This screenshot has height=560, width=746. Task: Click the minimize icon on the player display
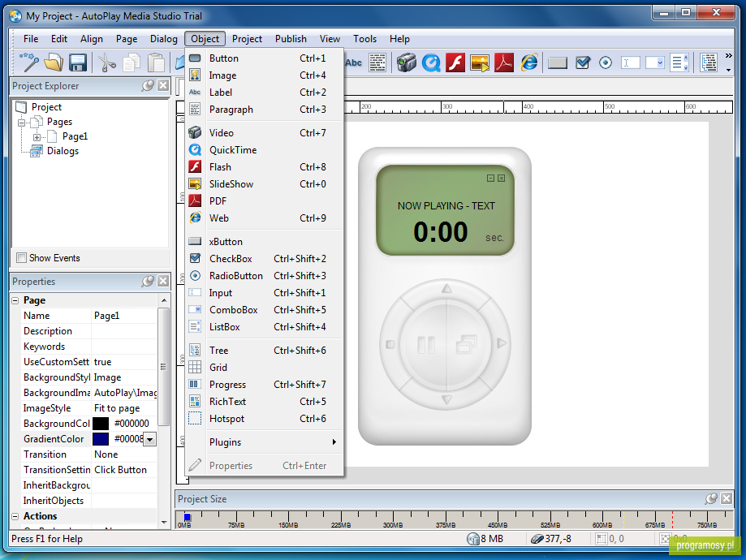point(490,178)
